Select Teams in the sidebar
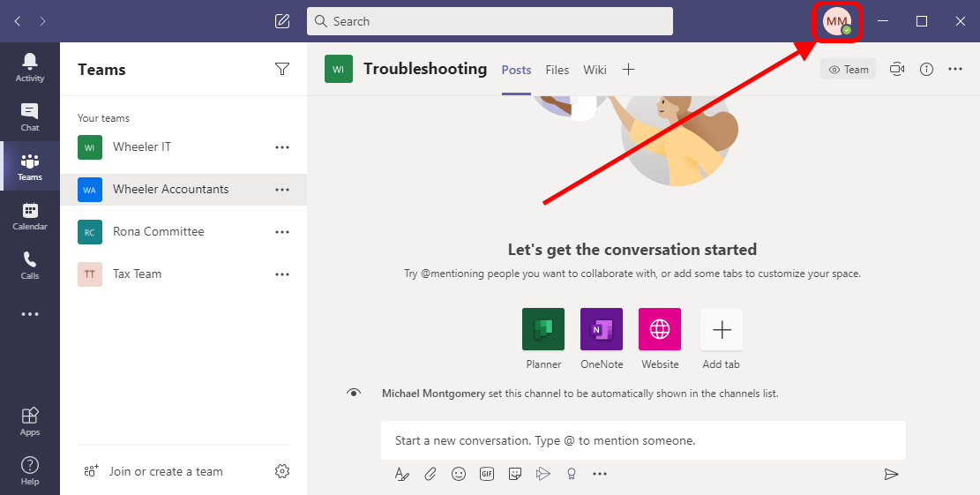980x495 pixels. (29, 166)
